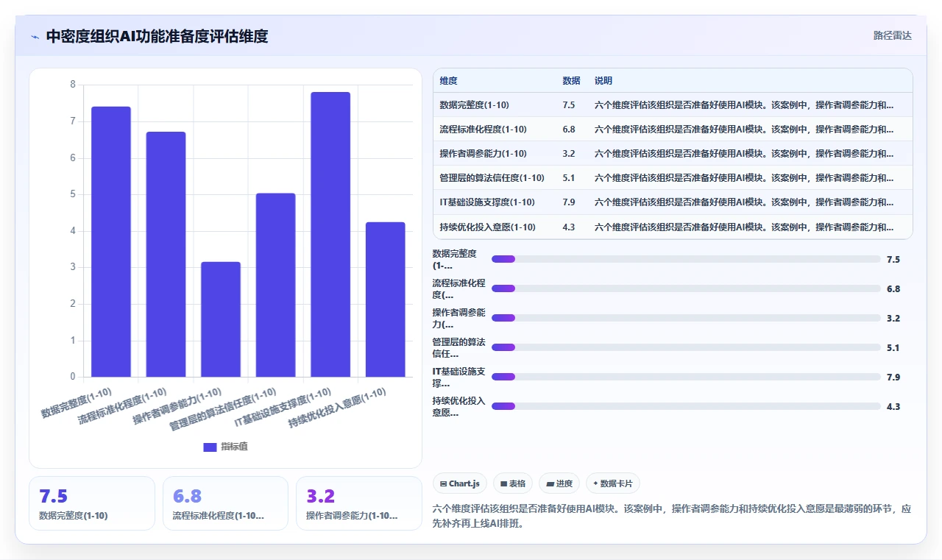
Task: Click the title 中密度组织AI功能准备度评估维度
Action: [x=157, y=36]
